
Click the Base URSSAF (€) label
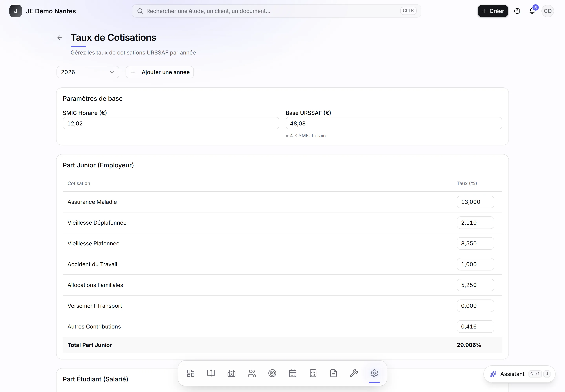tap(308, 113)
